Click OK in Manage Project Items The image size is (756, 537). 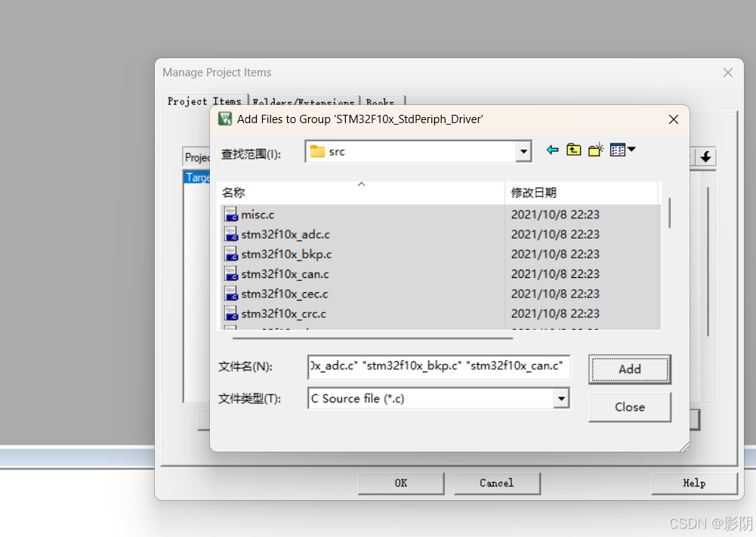click(x=401, y=483)
